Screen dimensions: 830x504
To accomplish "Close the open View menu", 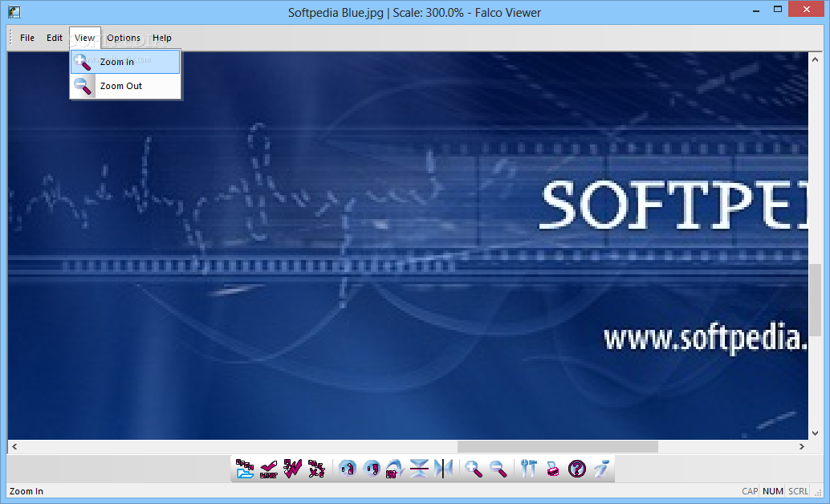I will point(85,38).
